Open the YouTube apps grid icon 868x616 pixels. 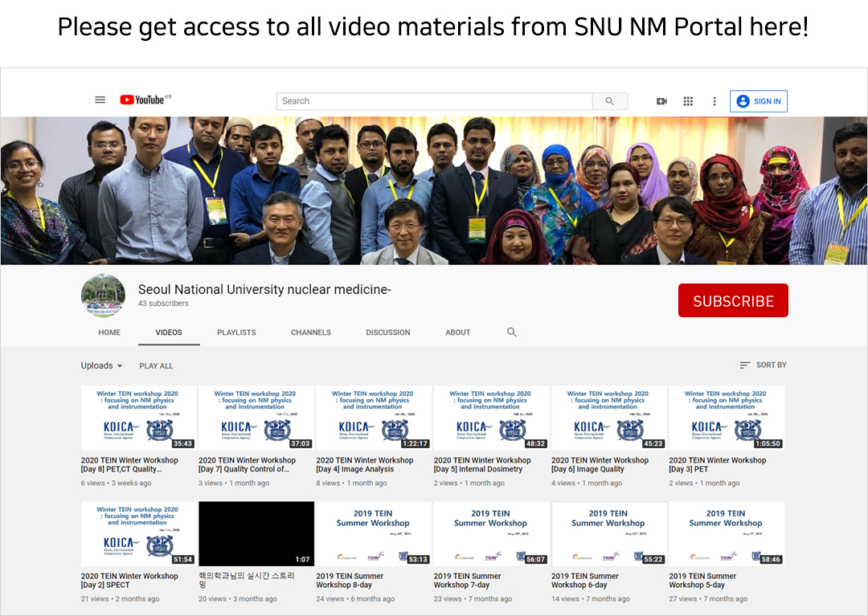coord(688,100)
